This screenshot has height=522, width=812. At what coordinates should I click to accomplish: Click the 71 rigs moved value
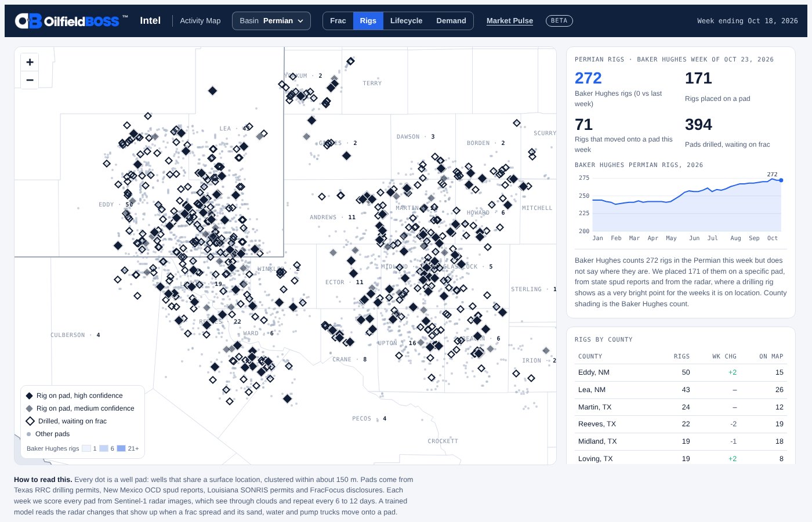[583, 125]
